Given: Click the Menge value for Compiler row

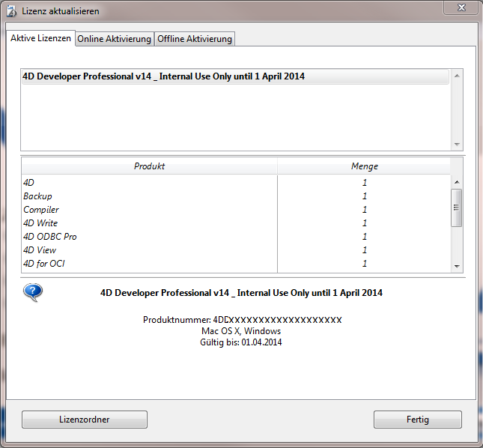Looking at the screenshot, I should tap(365, 210).
